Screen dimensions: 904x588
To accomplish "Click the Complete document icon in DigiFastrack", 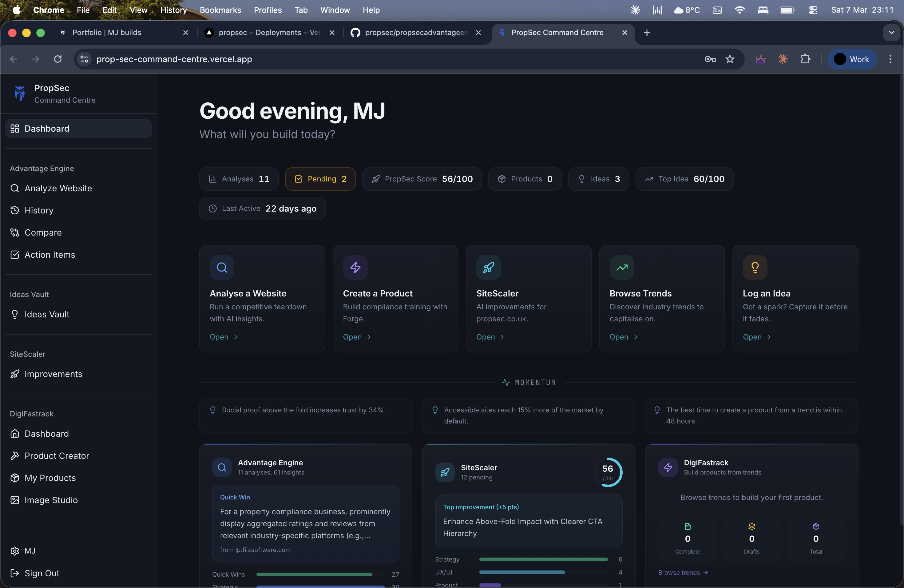I will tap(688, 526).
